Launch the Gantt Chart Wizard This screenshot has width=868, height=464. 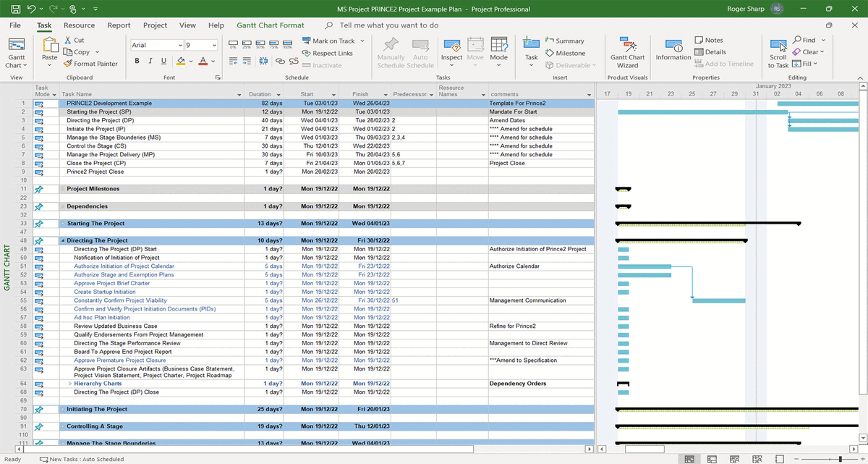[x=626, y=51]
